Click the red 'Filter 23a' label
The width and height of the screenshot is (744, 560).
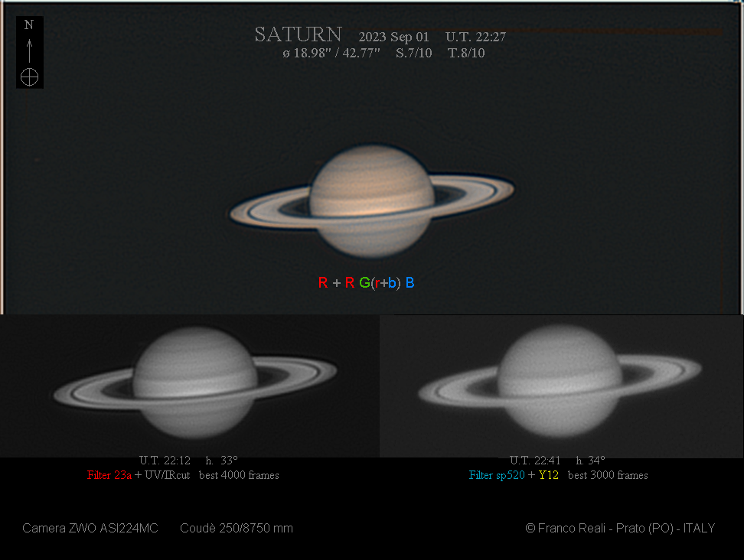(109, 475)
